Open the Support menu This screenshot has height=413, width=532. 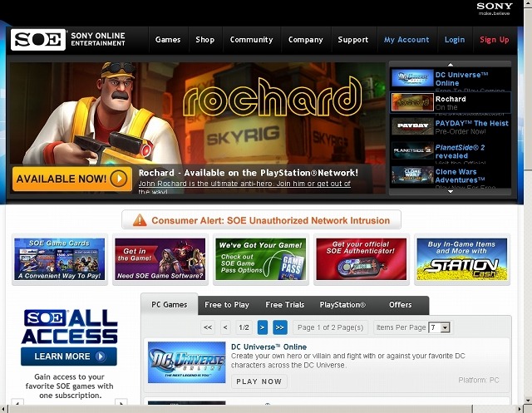click(353, 40)
